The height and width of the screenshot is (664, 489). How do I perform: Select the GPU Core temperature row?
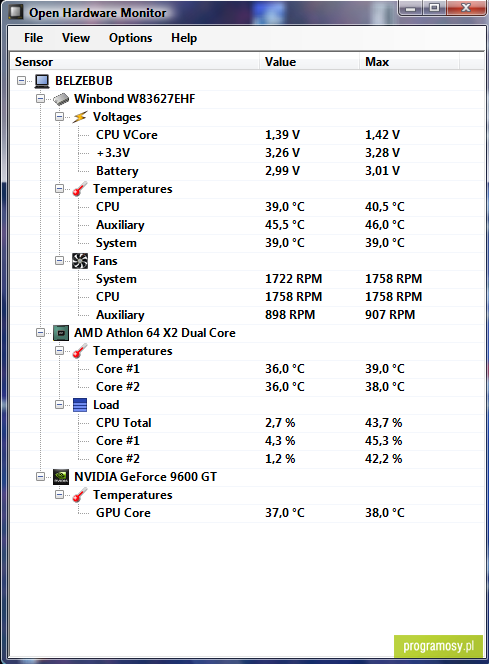click(247, 513)
